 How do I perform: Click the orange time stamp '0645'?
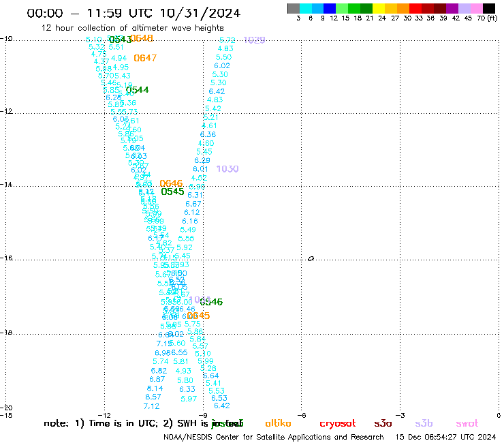198,316
